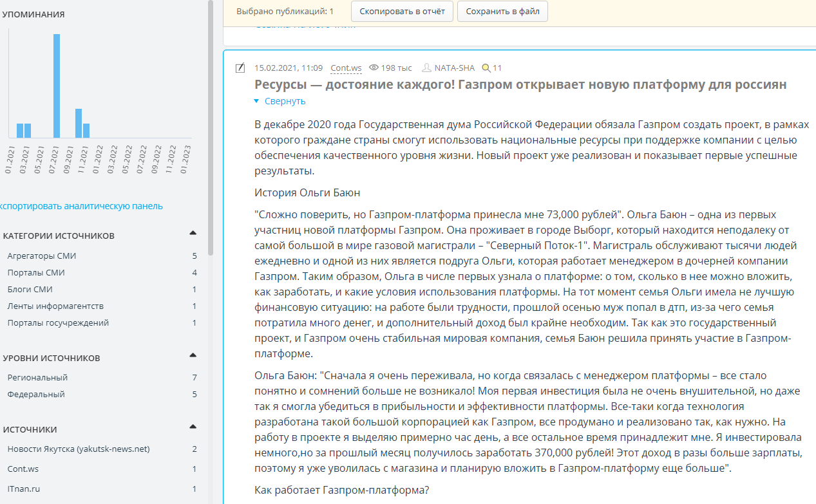Select Новости Якутска source filter
The height and width of the screenshot is (504, 816).
[x=79, y=449]
